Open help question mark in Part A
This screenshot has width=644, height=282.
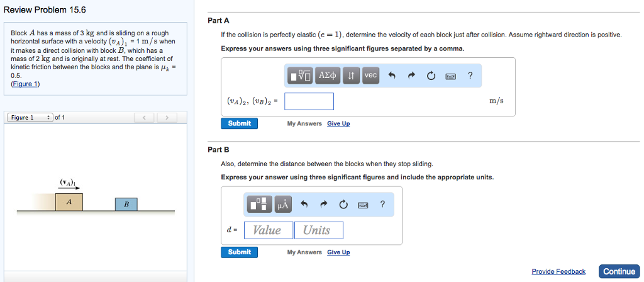pos(470,76)
